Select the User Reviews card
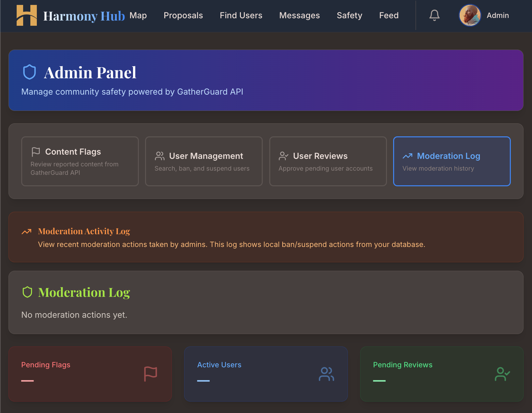This screenshot has width=532, height=413. [x=328, y=161]
